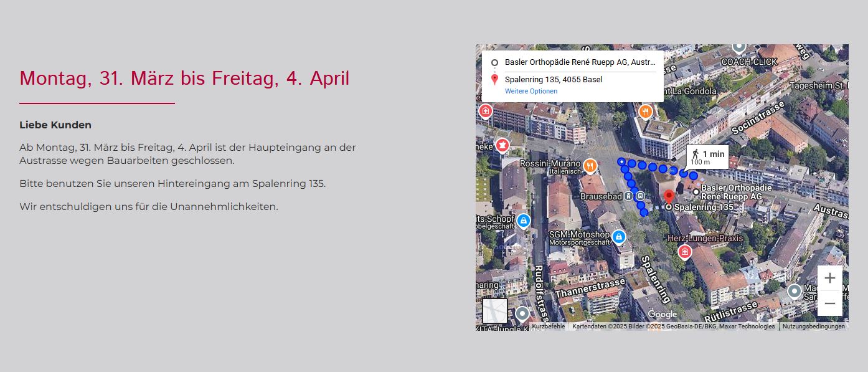Zoom out of the map
868x372 pixels.
tap(829, 303)
